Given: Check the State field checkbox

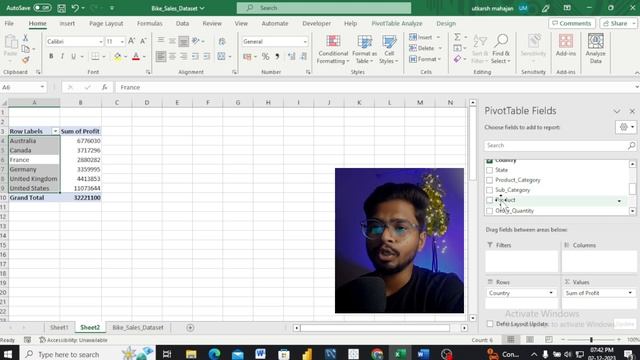Looking at the screenshot, I should [x=489, y=170].
